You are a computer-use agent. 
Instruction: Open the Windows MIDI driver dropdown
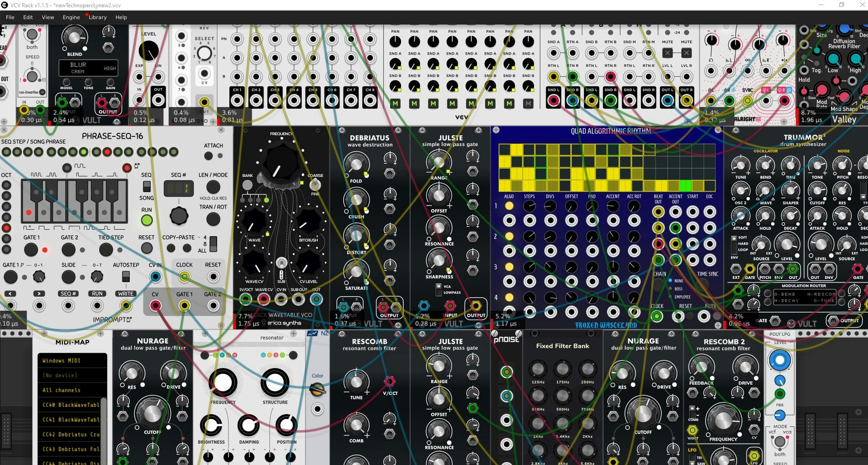(72, 360)
